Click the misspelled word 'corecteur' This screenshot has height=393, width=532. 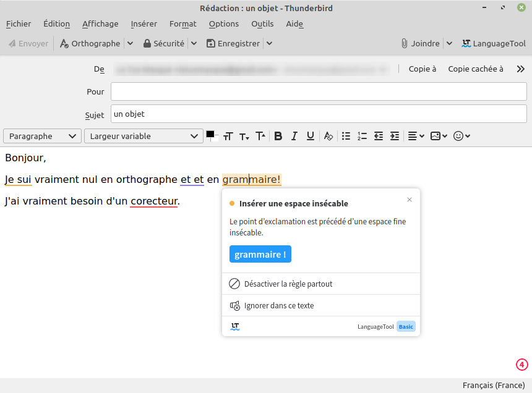154,201
